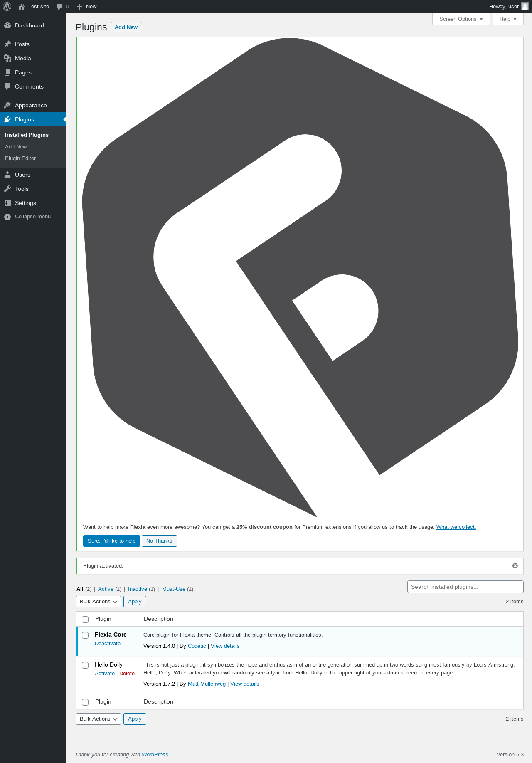Image resolution: width=532 pixels, height=763 pixels.
Task: Check the Hello Dolly plugin checkbox
Action: (x=85, y=665)
